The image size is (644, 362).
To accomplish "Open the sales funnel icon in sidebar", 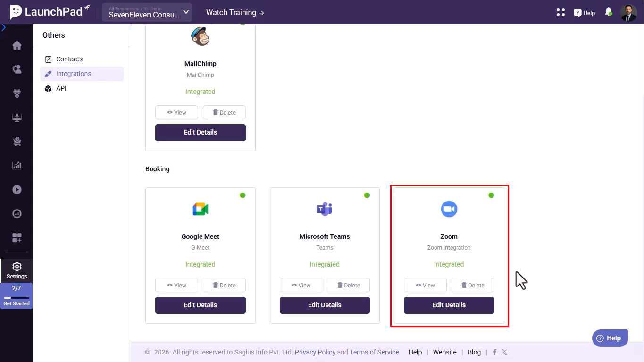I will click(17, 93).
